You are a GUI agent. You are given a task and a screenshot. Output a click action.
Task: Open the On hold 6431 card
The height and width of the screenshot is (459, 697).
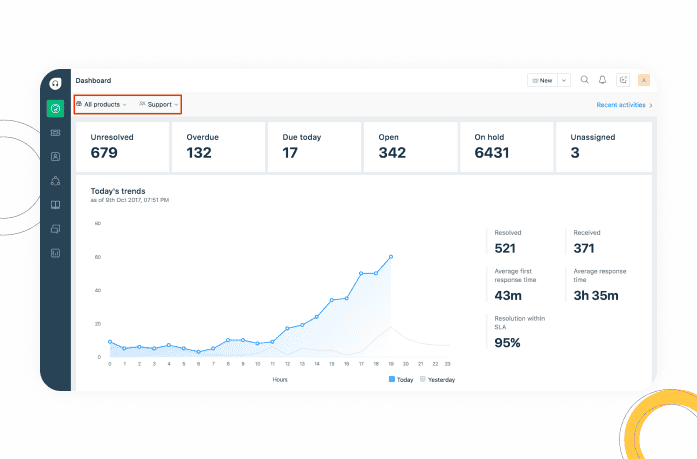click(x=506, y=147)
